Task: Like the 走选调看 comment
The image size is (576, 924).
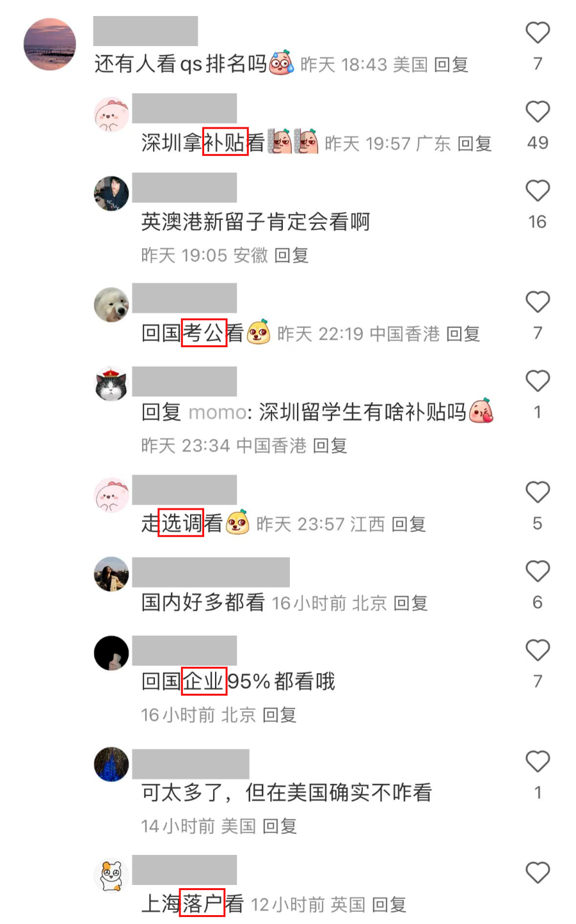Action: coord(538,492)
